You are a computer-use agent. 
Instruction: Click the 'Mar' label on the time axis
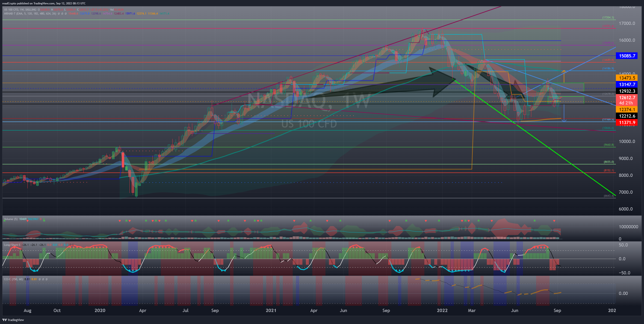(x=472, y=310)
